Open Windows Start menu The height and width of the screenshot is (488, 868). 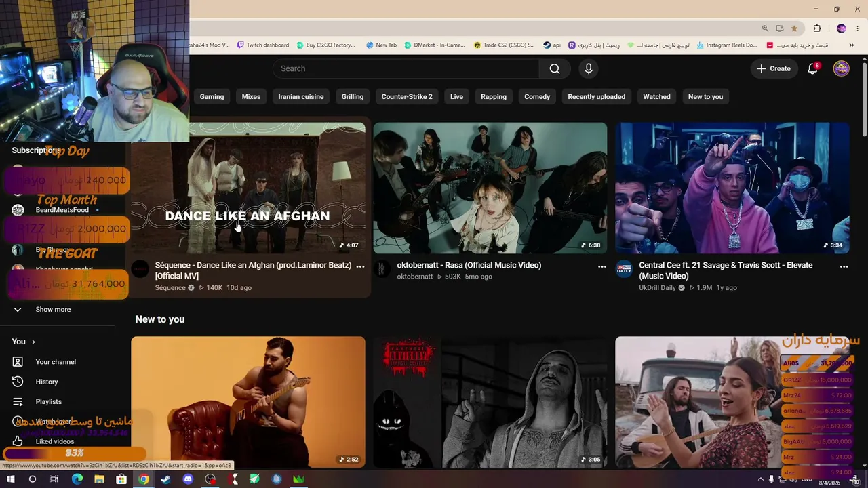click(x=11, y=479)
